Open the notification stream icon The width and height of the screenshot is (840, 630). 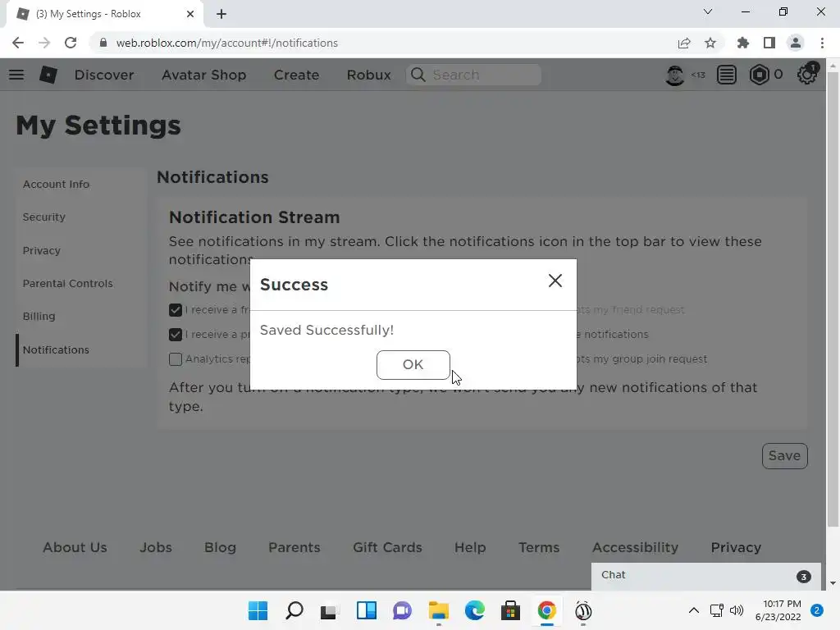(727, 75)
